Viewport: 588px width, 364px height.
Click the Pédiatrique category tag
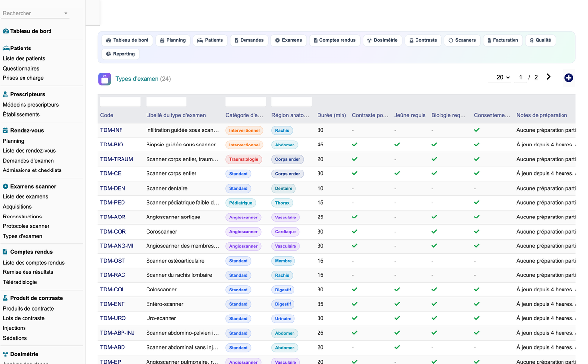click(241, 203)
